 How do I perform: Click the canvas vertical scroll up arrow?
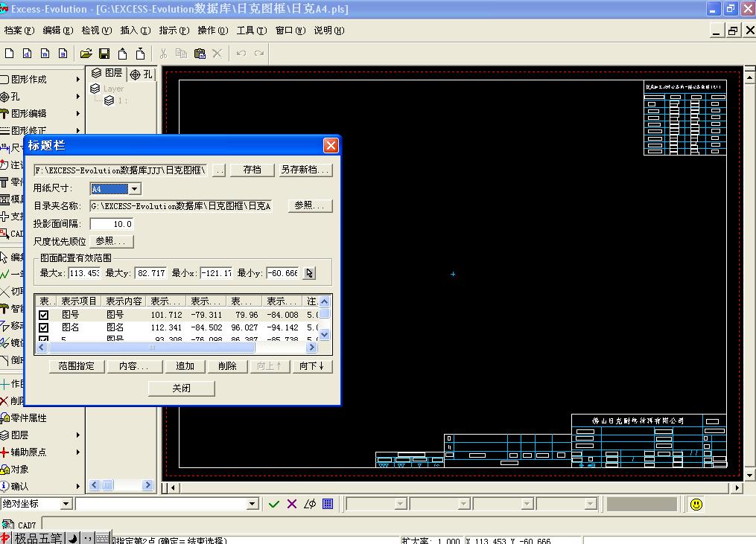click(x=749, y=77)
